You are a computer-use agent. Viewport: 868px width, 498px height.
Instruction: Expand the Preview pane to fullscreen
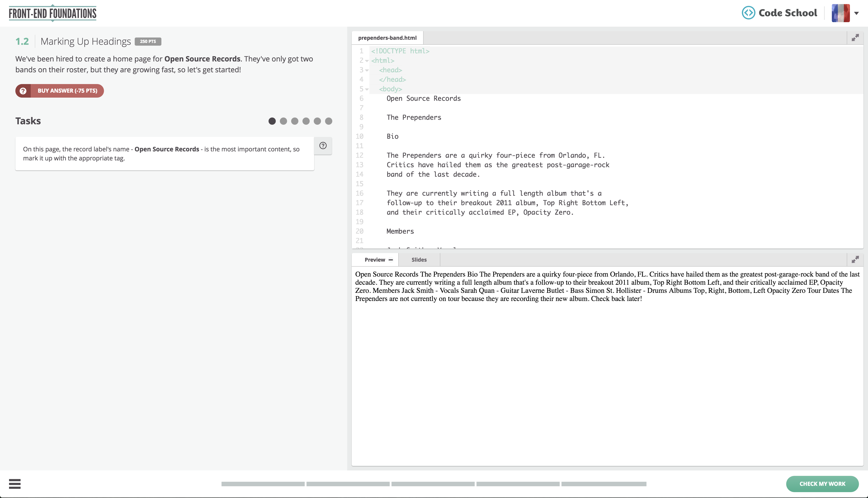855,260
